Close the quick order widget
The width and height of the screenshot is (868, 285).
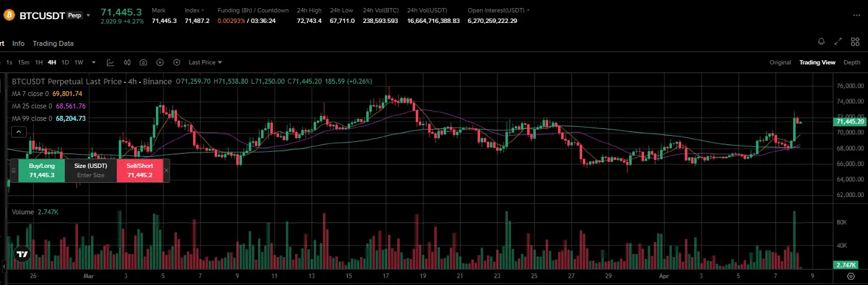coord(166,170)
